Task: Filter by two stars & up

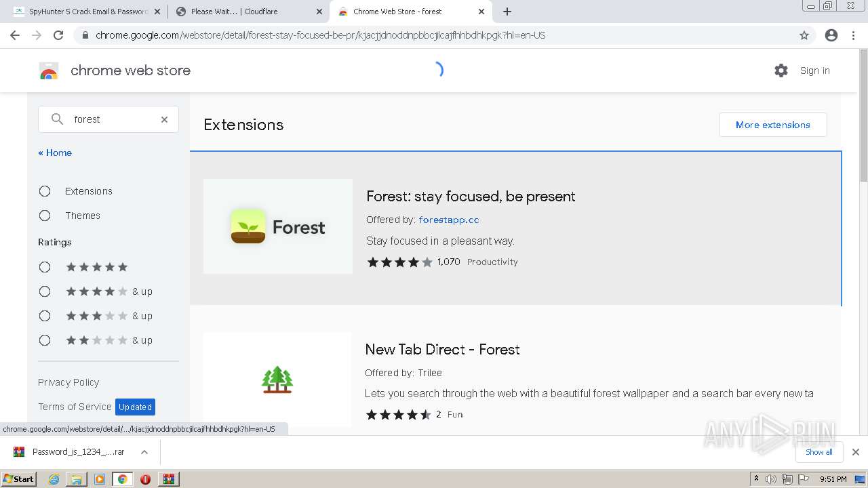Action: click(45, 340)
